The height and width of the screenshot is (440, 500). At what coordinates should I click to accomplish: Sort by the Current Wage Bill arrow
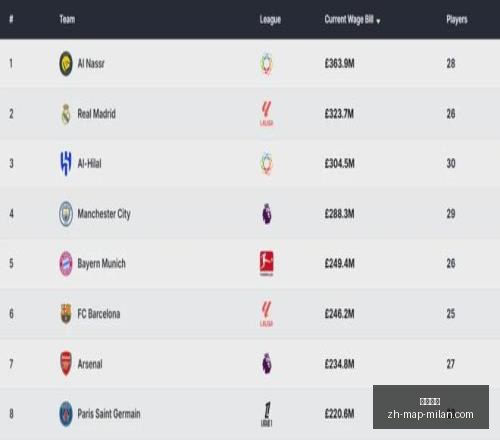point(378,21)
